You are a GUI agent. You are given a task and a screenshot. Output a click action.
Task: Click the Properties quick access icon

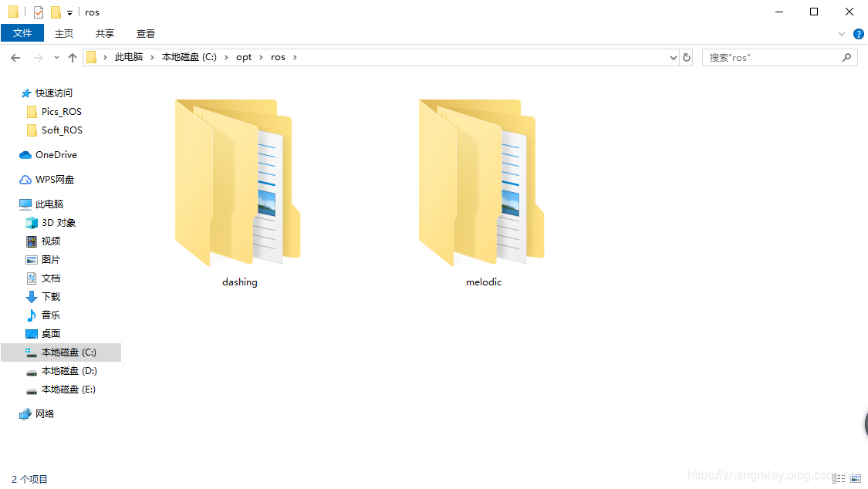tap(39, 12)
